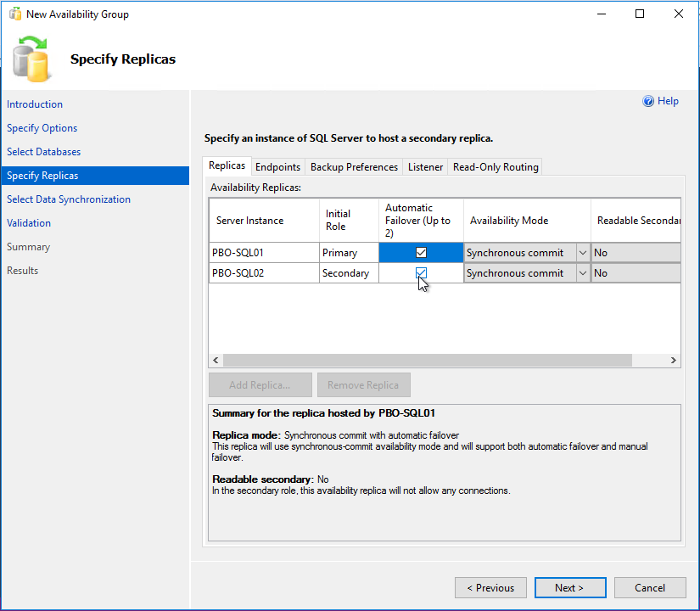Navigate to Select Data Synchronization step
Viewport: 700px width, 611px height.
point(69,199)
